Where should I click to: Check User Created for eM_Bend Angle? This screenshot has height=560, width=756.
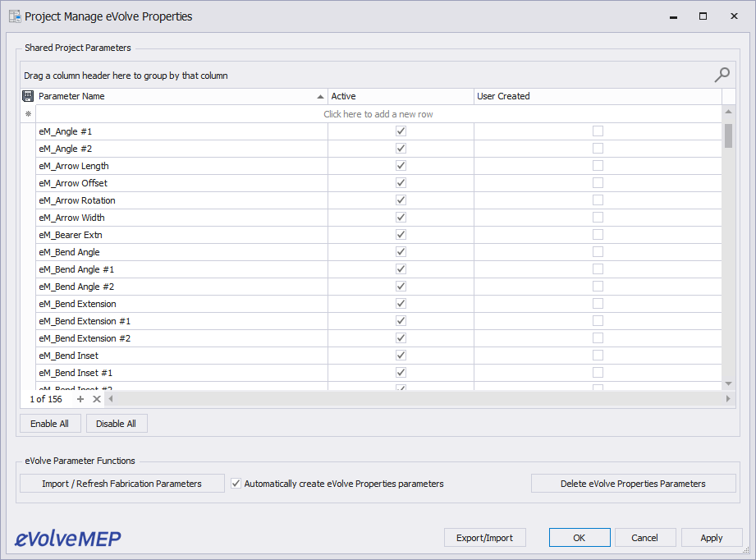[598, 252]
